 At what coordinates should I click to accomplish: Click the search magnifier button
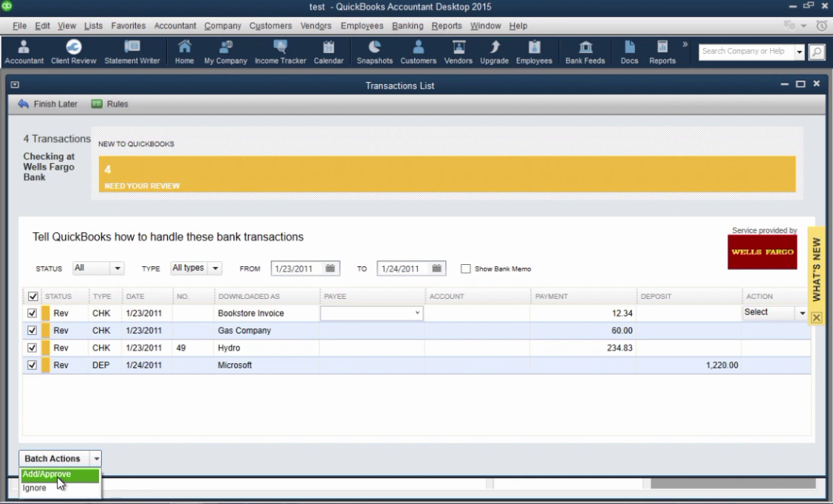pyautogui.click(x=817, y=52)
